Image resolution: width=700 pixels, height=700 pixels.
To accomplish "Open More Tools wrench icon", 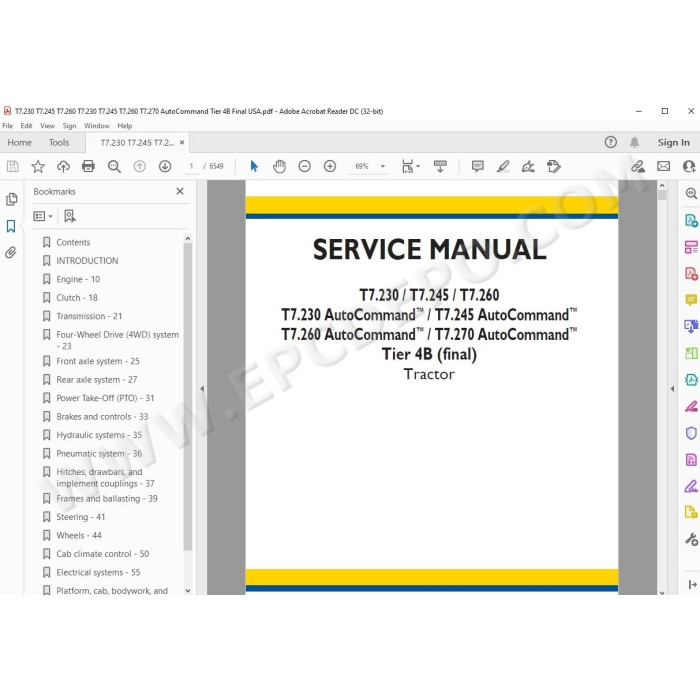I will [691, 539].
